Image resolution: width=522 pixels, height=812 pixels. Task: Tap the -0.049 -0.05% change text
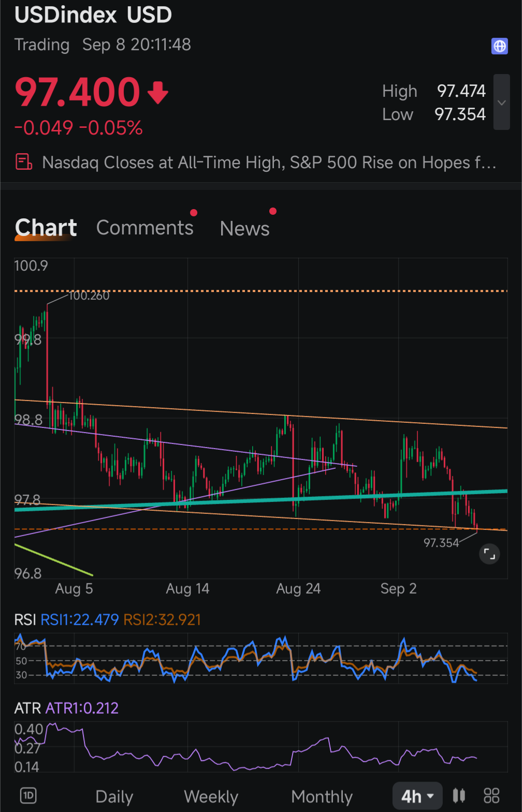[x=79, y=128]
